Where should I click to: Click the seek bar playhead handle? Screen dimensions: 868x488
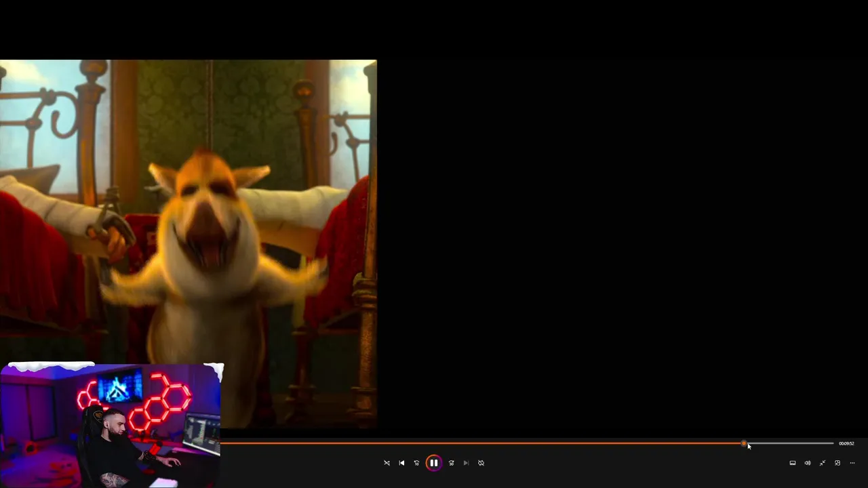(744, 443)
